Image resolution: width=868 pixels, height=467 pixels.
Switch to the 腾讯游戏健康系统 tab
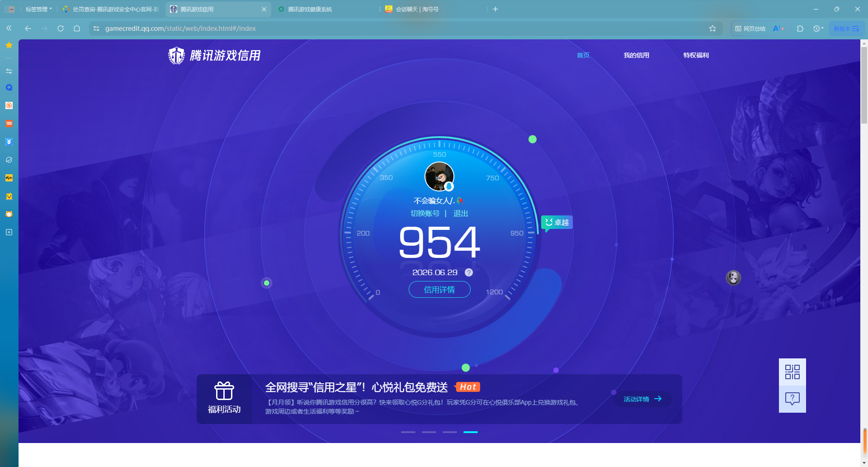(x=325, y=9)
